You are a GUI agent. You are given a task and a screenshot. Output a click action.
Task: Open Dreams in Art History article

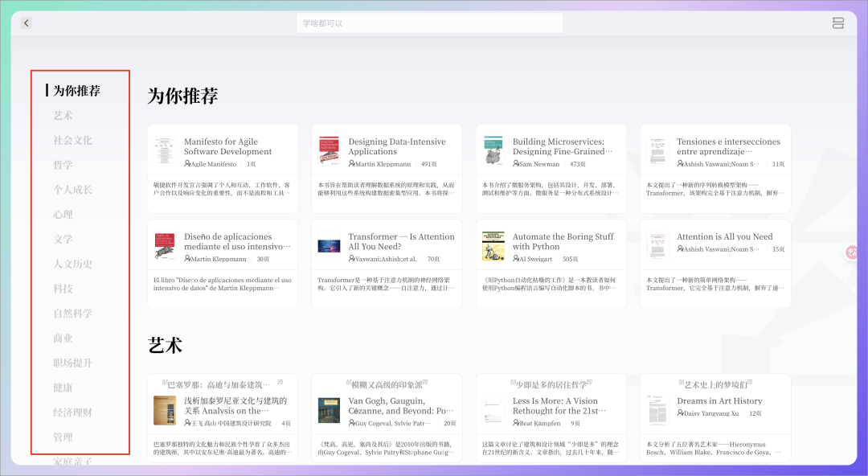click(715, 418)
